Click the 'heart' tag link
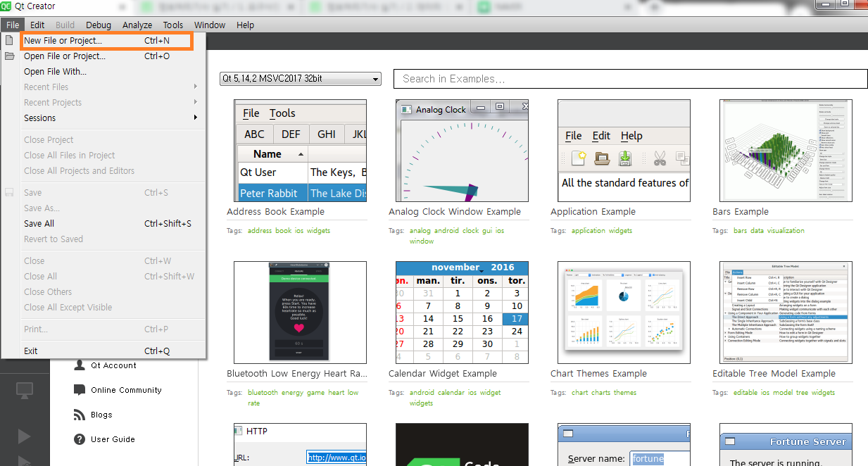 click(x=336, y=392)
